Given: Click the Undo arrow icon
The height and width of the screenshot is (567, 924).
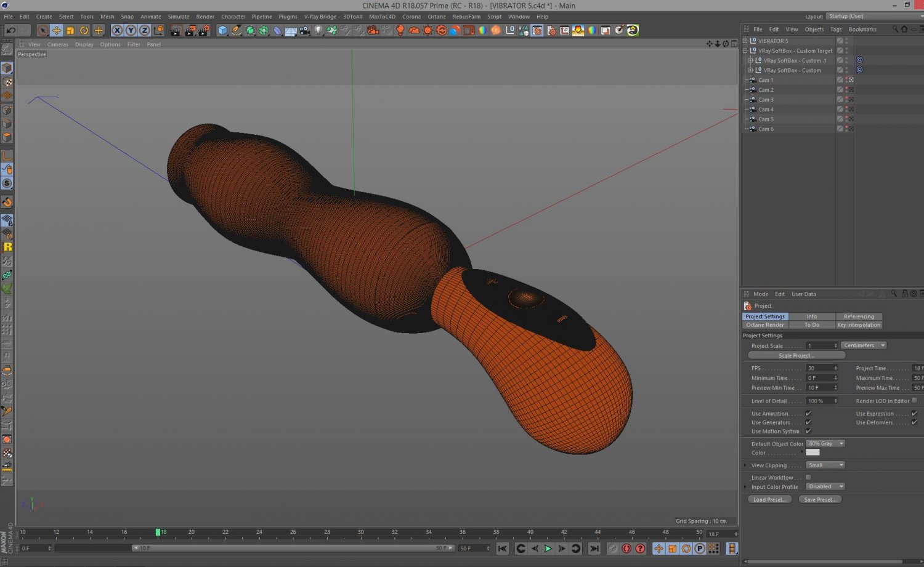Looking at the screenshot, I should pos(10,30).
